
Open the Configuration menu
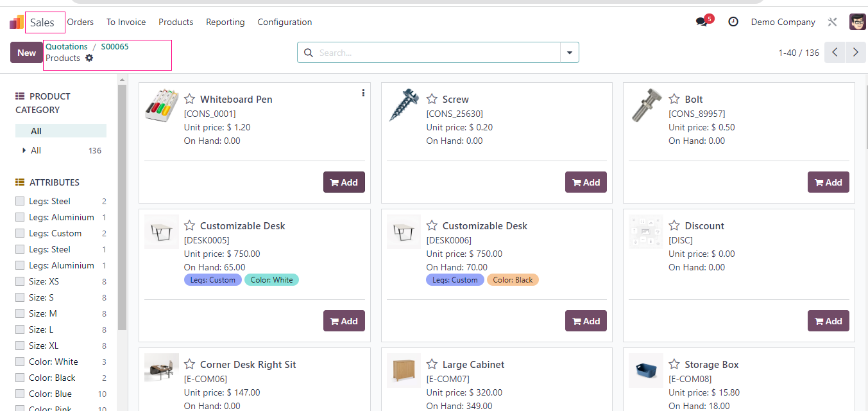click(x=285, y=22)
